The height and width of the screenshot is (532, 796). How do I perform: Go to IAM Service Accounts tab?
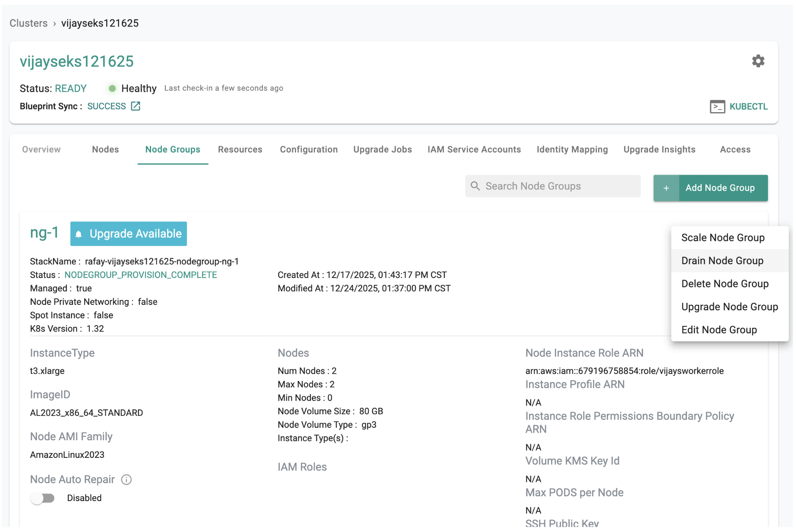click(x=474, y=149)
